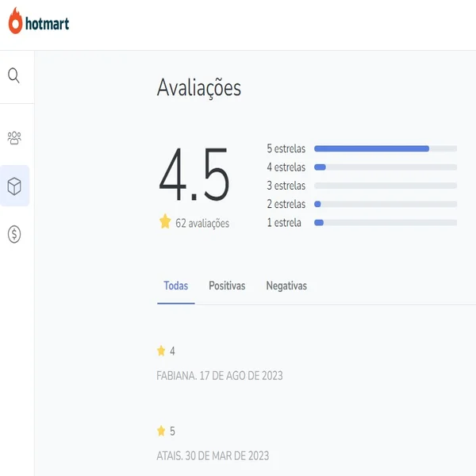Switch to the Negativas tab
Viewport: 476px width, 476px height.
[286, 286]
